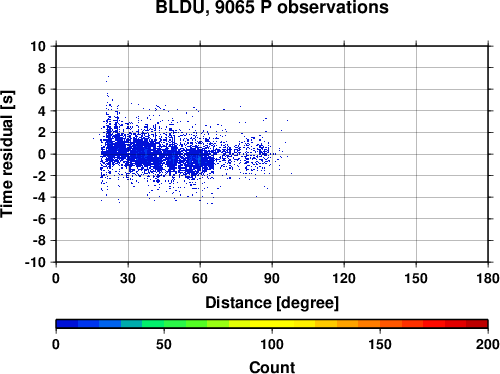
Task: Click the 'Distance [degree]' axis label
Action: click(x=272, y=303)
